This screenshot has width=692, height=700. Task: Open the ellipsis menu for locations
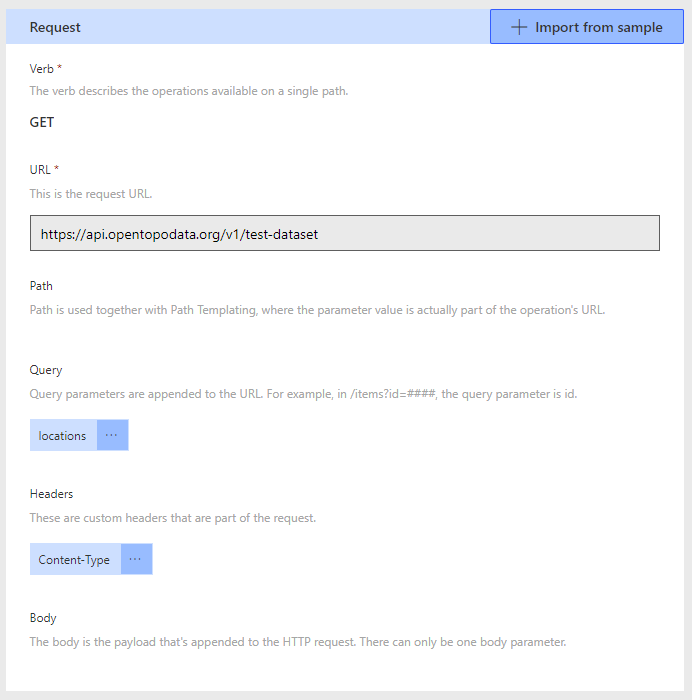pos(112,435)
